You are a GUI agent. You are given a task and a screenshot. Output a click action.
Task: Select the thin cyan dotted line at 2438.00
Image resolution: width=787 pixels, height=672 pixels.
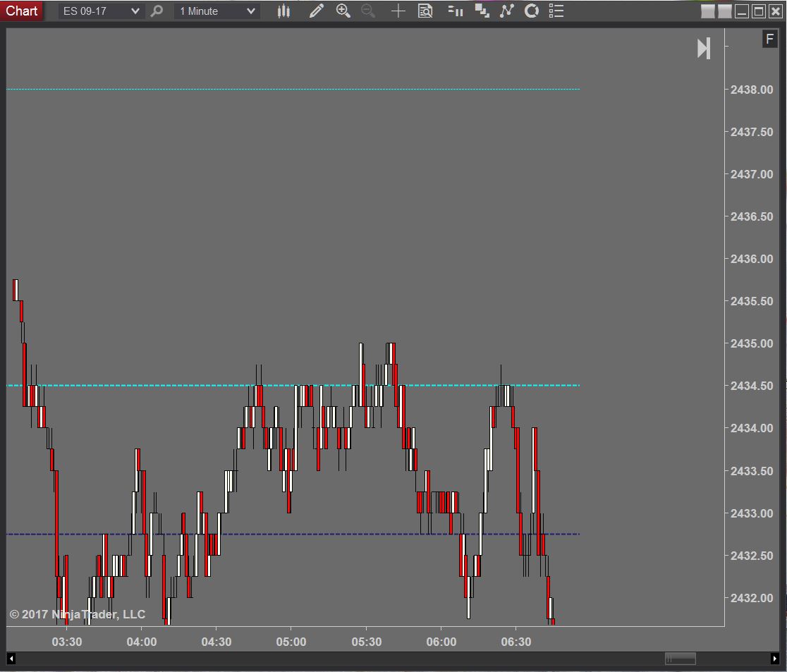tap(293, 90)
